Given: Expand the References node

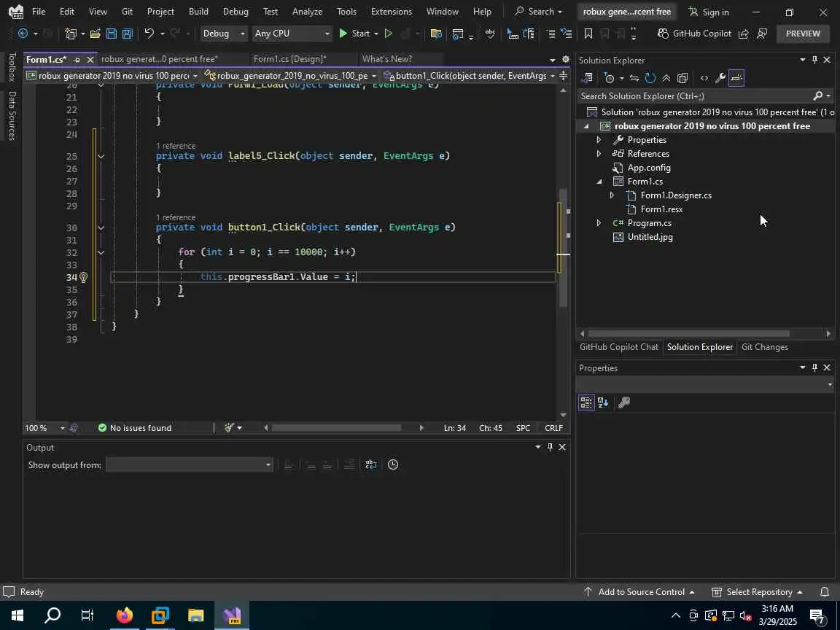Looking at the screenshot, I should 599,154.
